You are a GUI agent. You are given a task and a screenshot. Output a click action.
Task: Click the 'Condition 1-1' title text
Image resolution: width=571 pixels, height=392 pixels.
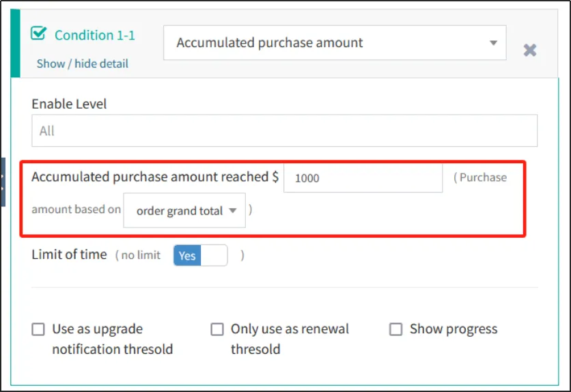[x=94, y=35]
